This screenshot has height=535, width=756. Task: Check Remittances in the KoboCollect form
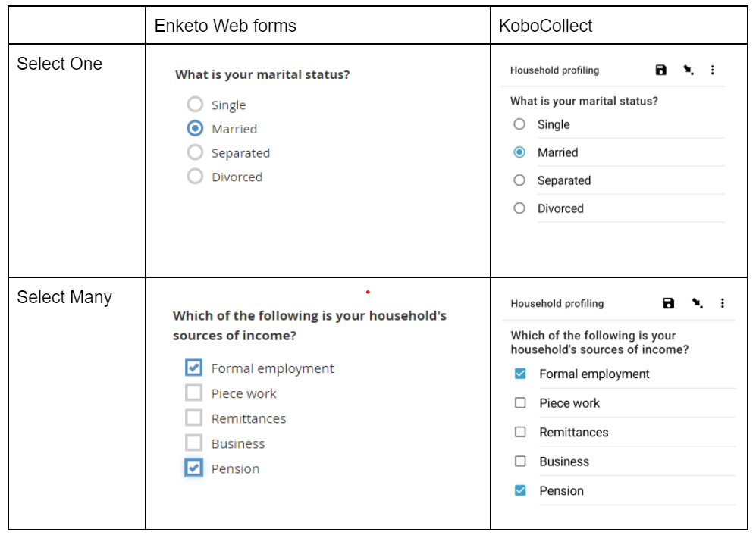pyautogui.click(x=520, y=432)
